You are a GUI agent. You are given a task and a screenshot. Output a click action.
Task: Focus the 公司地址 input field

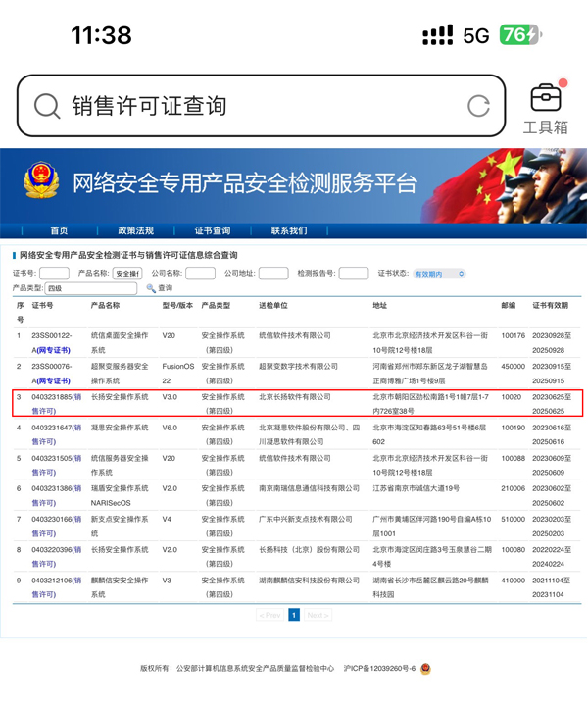[x=273, y=274]
